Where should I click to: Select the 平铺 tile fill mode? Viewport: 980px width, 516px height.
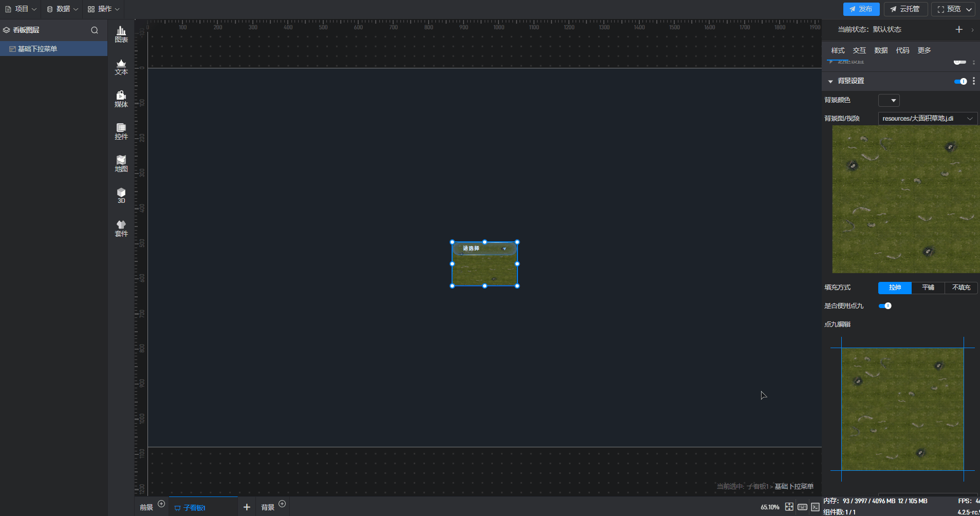pyautogui.click(x=928, y=288)
